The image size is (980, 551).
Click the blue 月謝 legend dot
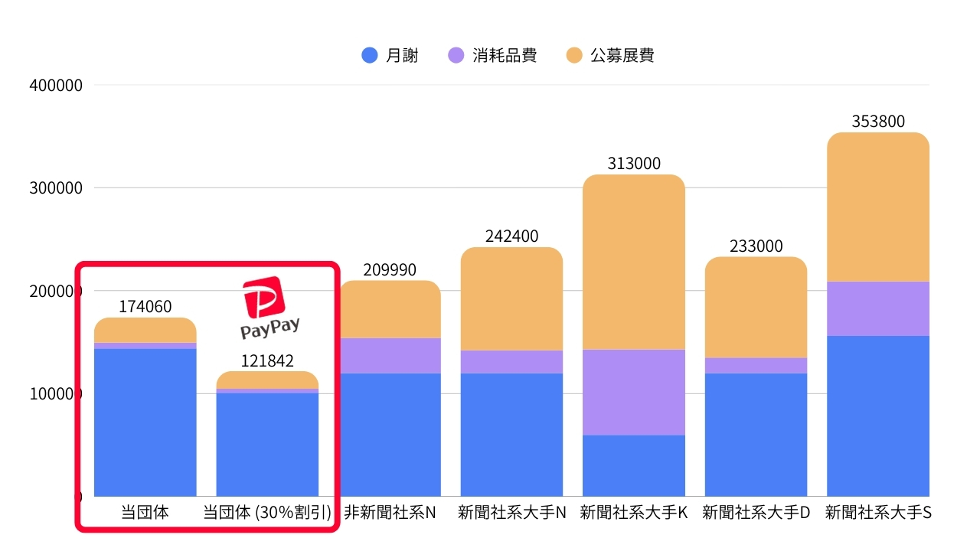pos(370,55)
